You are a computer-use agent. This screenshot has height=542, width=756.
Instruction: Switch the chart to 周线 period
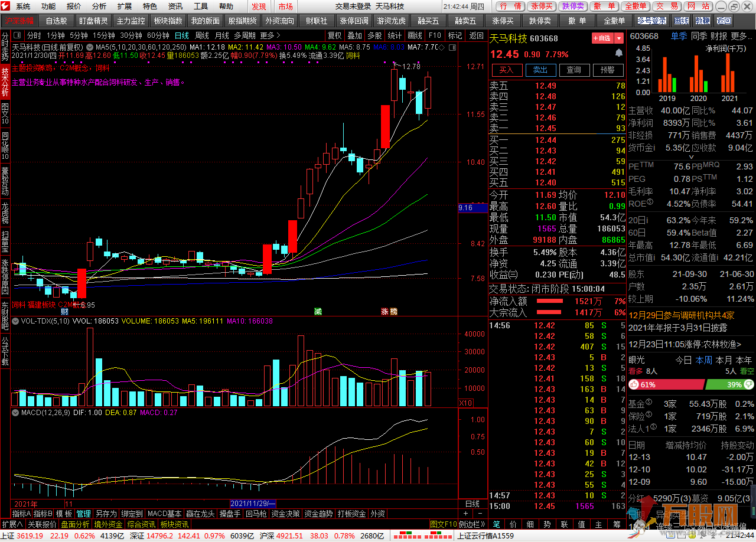[202, 35]
